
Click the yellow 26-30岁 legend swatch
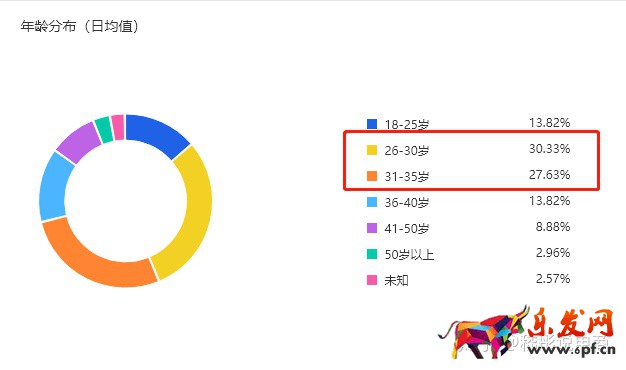coord(372,150)
